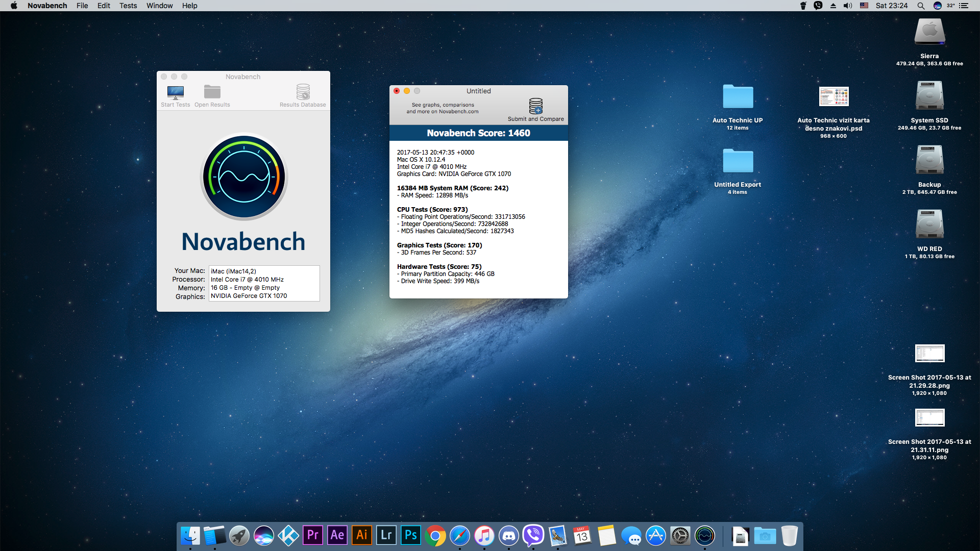Image resolution: width=980 pixels, height=551 pixels.
Task: Click Siri icon in the menu bar
Action: (938, 6)
